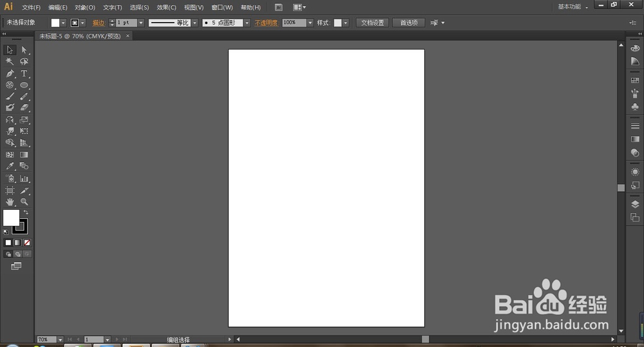Select the Pen tool
This screenshot has width=644, height=347.
coord(10,73)
